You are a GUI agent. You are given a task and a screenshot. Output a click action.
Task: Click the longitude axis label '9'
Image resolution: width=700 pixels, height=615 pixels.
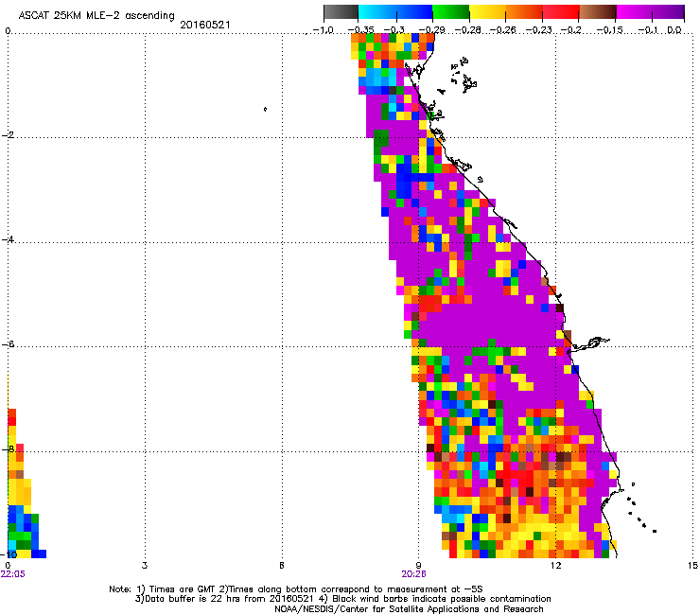419,566
